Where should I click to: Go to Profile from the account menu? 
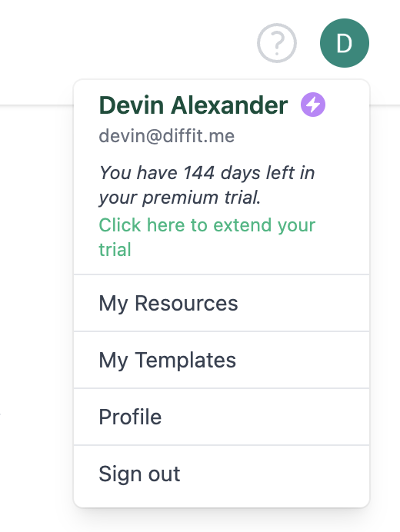pyautogui.click(x=222, y=417)
